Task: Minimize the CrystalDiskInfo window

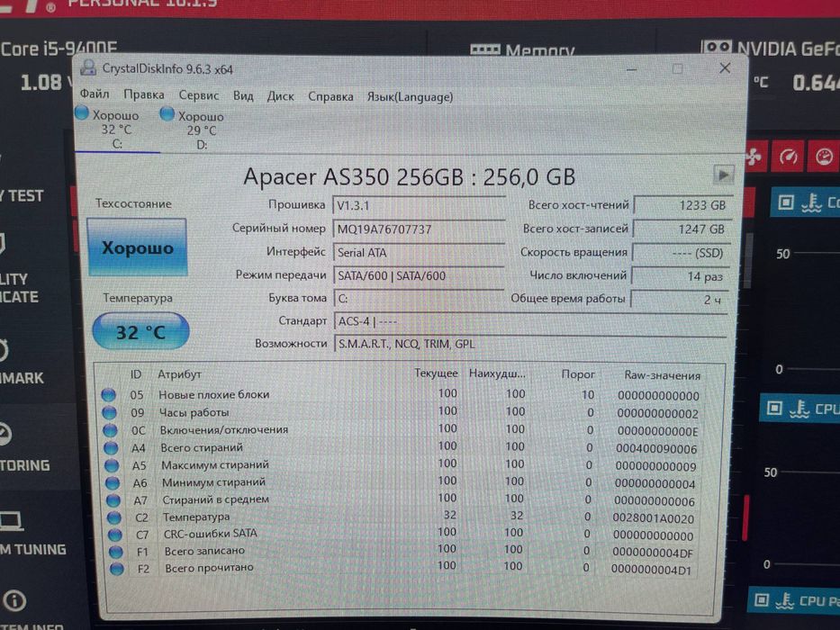Action: (632, 69)
